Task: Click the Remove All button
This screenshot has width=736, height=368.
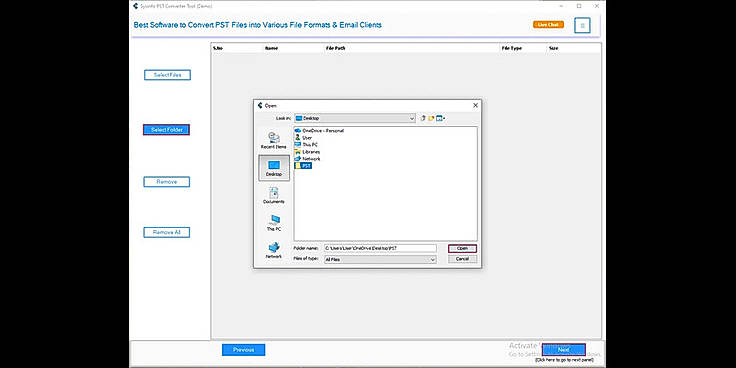Action: pos(167,232)
